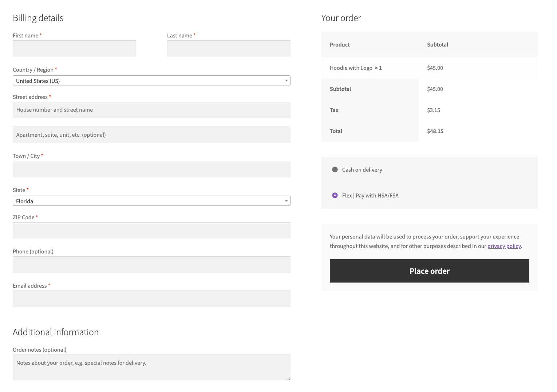Click the $3.15 tax value

coord(434,110)
